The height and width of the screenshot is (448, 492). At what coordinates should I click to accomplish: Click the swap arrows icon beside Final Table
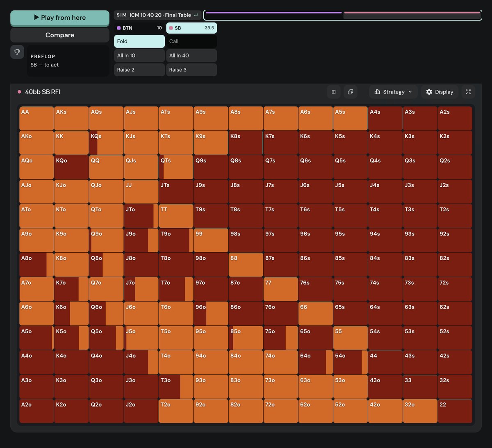coord(196,15)
